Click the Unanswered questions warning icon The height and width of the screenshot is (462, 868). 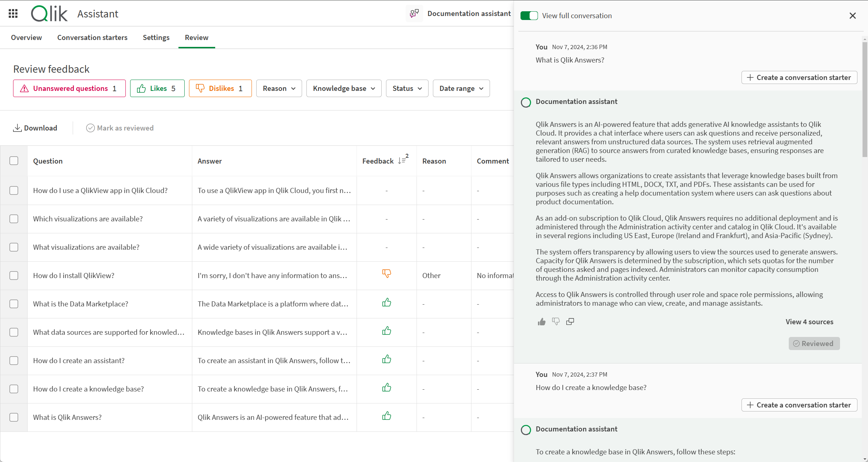click(x=24, y=88)
